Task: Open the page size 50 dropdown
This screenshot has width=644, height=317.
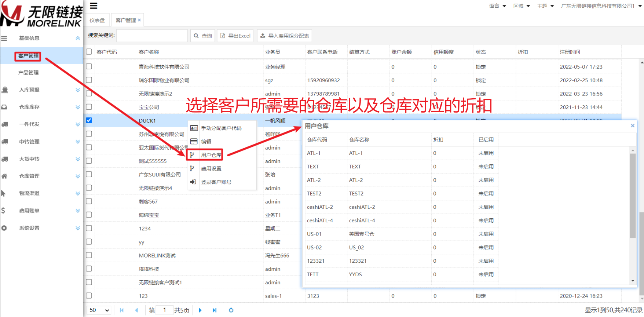Action: pos(99,310)
